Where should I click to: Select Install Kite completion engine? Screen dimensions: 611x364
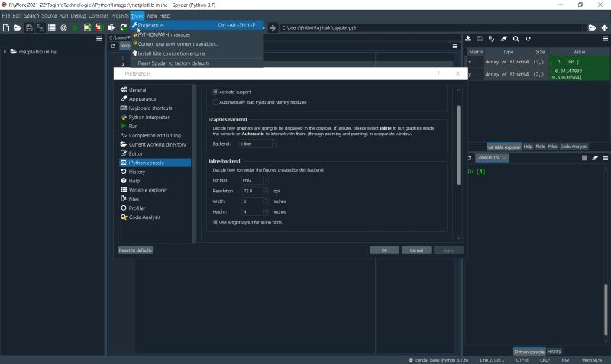197,53
